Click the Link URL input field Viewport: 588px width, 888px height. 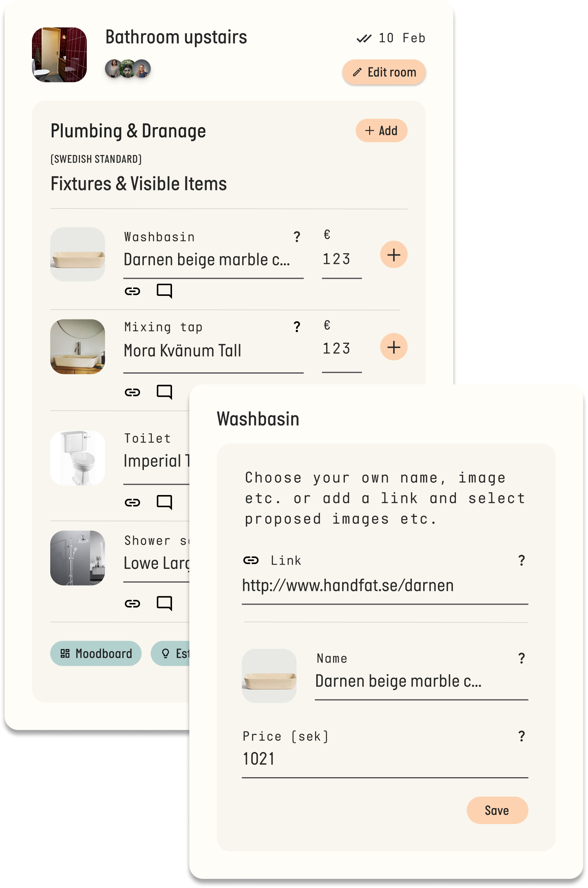(384, 586)
